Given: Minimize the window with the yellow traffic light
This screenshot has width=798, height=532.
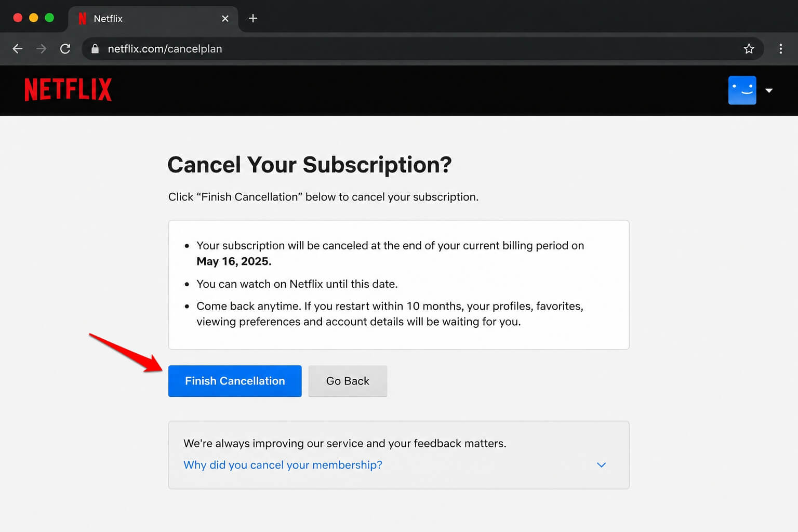Looking at the screenshot, I should 33,17.
